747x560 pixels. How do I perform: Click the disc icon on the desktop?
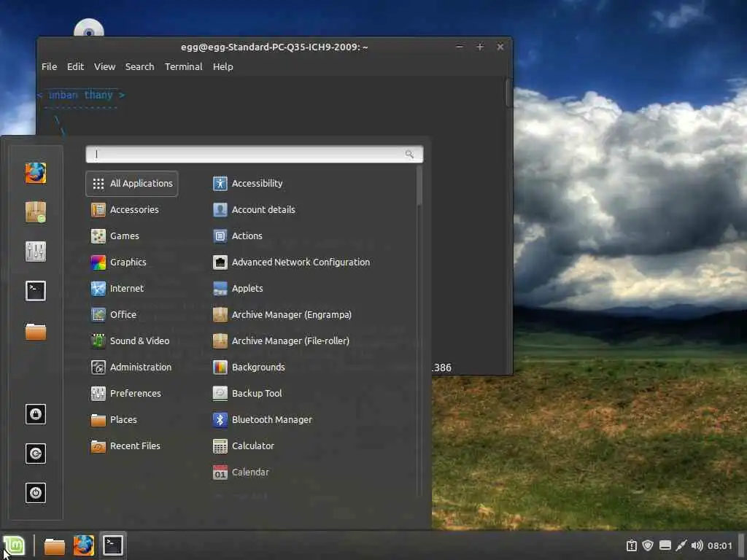(x=88, y=28)
